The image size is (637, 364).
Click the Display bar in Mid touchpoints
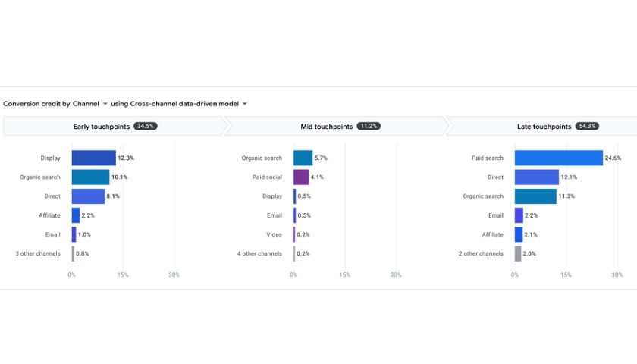coord(294,196)
